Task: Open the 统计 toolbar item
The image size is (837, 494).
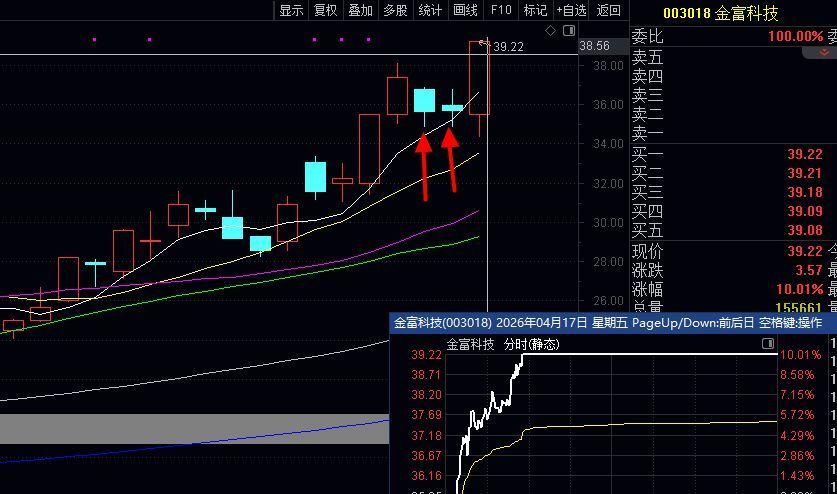Action: coord(430,10)
